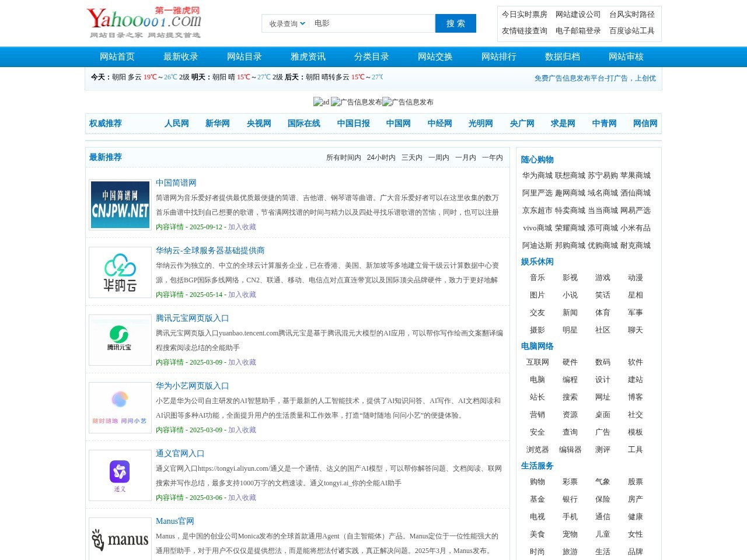Open 股票 in the 生活服务 section

(x=636, y=482)
